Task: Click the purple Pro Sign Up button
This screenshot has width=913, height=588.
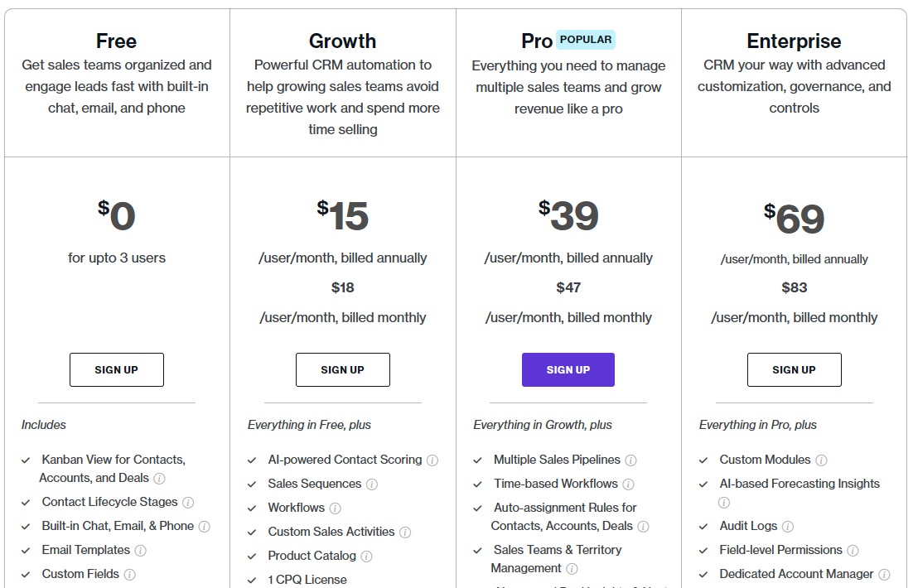Action: click(x=568, y=369)
